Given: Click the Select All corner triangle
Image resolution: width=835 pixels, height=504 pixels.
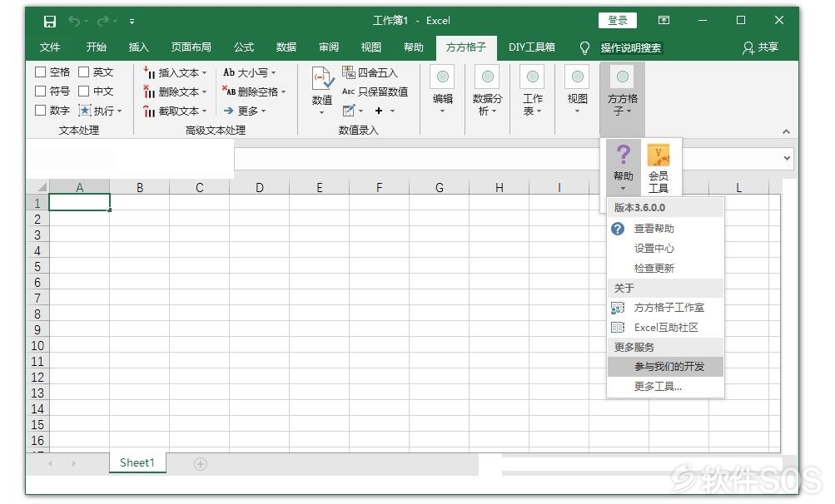Looking at the screenshot, I should 42,187.
